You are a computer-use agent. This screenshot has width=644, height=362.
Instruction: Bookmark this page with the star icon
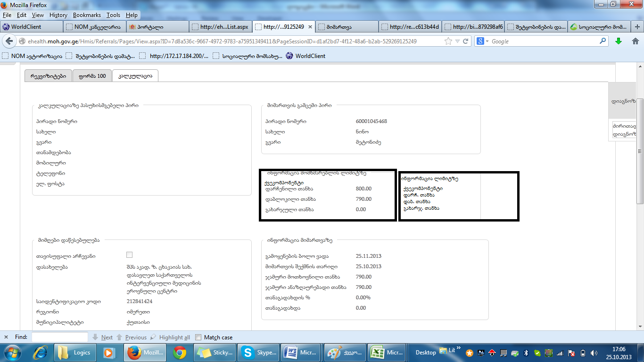pyautogui.click(x=448, y=41)
